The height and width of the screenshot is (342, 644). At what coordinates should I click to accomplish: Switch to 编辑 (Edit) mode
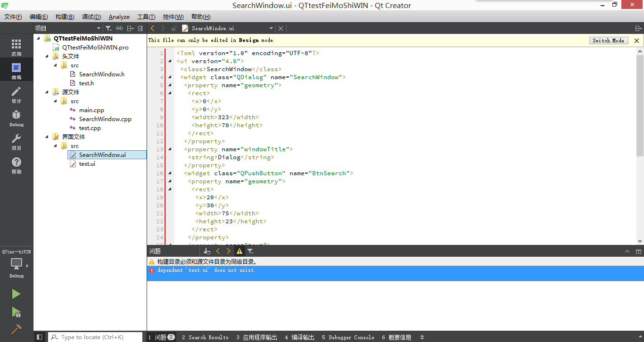point(17,71)
